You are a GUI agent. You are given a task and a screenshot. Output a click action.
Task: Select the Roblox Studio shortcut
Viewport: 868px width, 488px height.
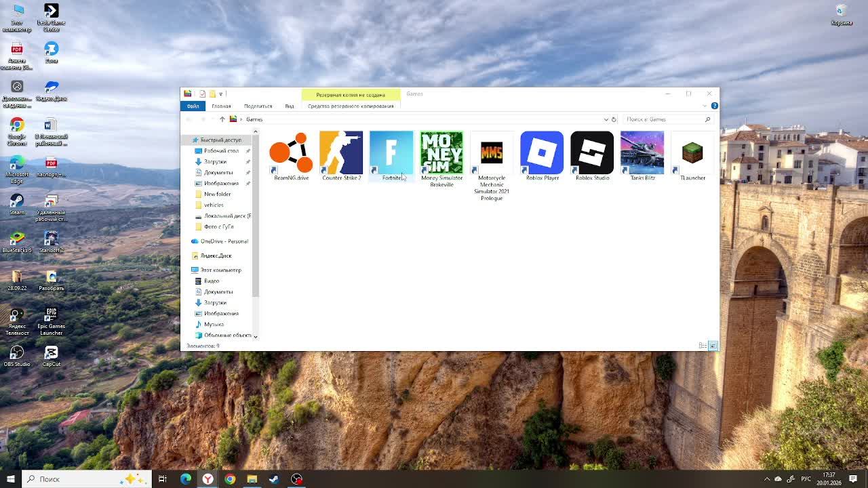coord(592,157)
